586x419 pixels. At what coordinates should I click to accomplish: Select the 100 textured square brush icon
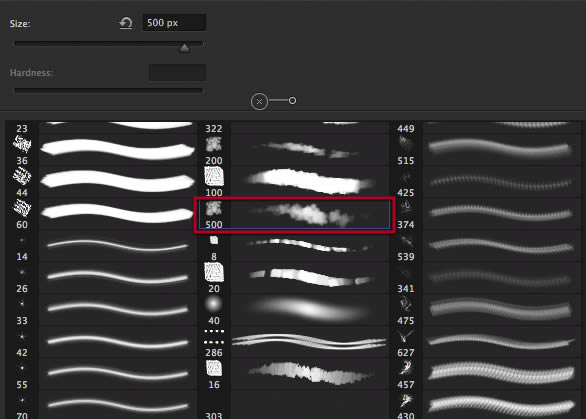pyautogui.click(x=214, y=176)
